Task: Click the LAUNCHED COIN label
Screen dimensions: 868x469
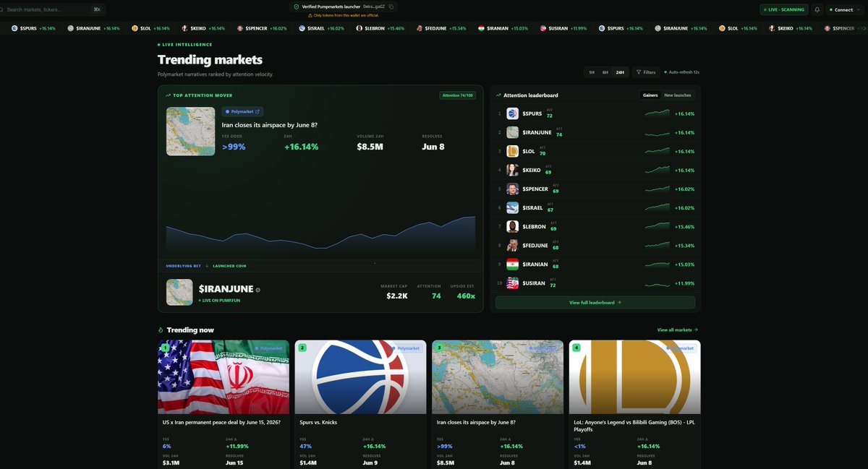Action: point(229,266)
